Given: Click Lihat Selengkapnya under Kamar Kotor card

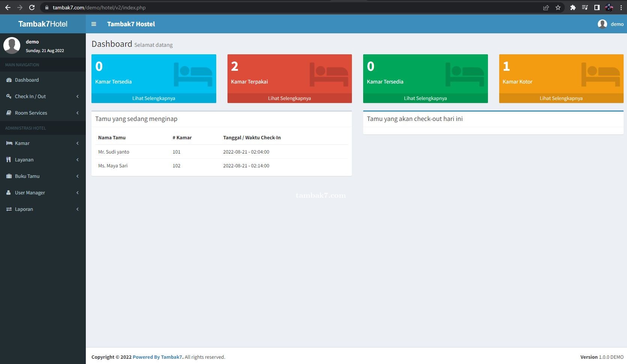Looking at the screenshot, I should [561, 98].
